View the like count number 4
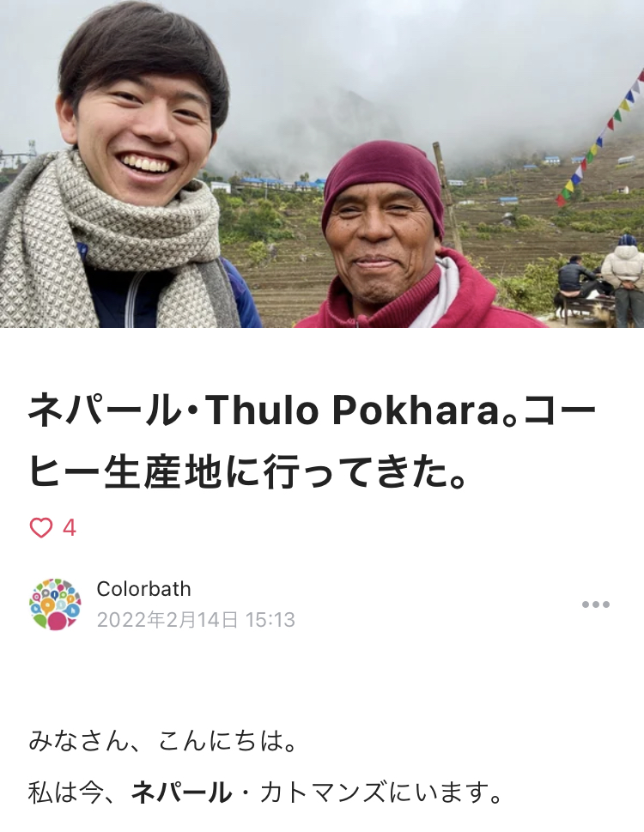This screenshot has width=644, height=832. 70,528
